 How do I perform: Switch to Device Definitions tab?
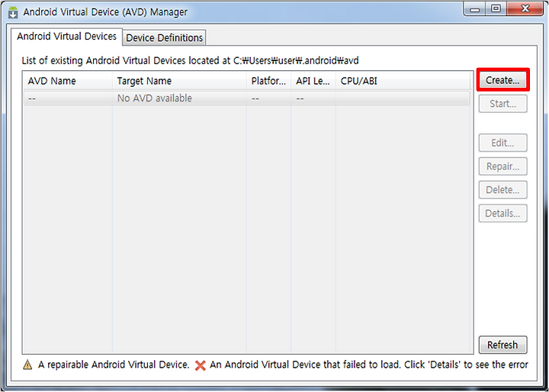tap(164, 38)
